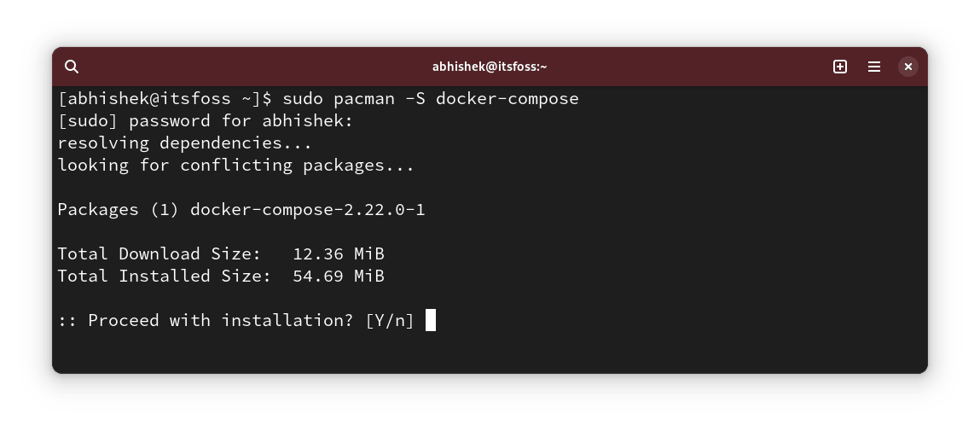Click the 12.36 MiB download value
980x431 pixels.
click(x=339, y=253)
